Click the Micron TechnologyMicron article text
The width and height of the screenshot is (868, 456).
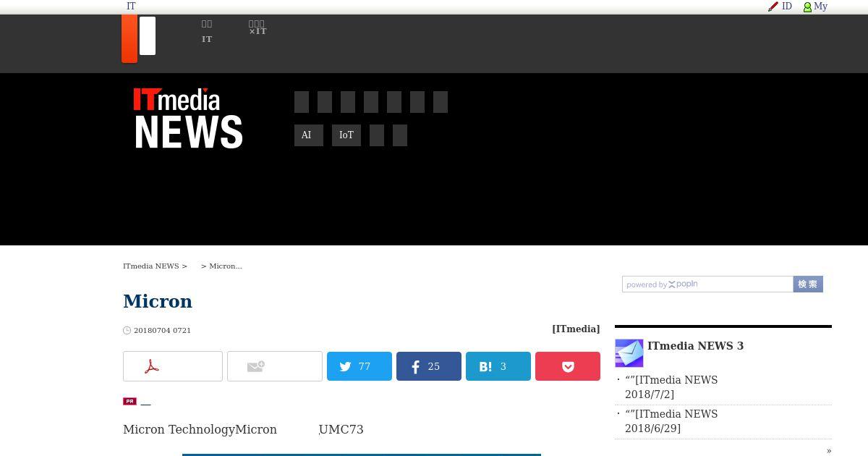point(200,429)
